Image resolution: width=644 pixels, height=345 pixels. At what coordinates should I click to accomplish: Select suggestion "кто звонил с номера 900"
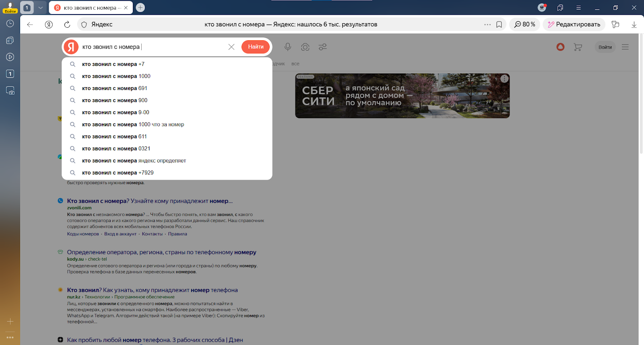click(115, 101)
